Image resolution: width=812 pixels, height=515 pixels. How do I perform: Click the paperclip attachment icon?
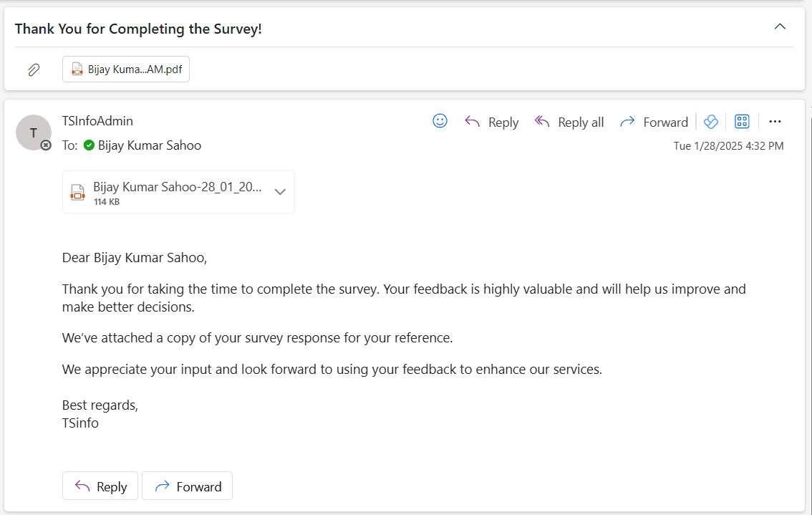coord(33,69)
